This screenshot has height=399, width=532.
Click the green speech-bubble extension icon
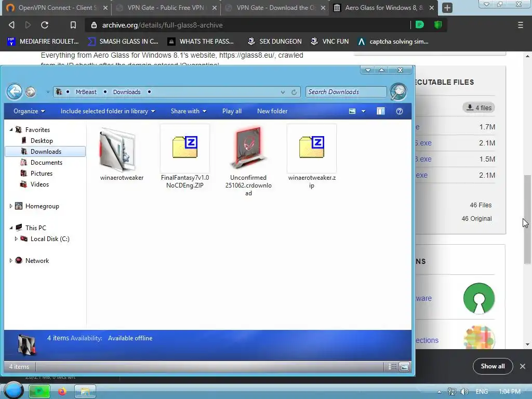click(x=420, y=25)
